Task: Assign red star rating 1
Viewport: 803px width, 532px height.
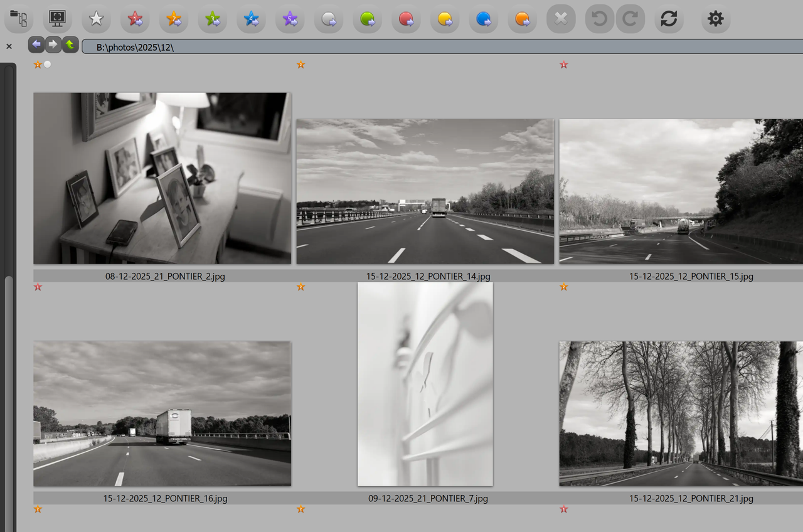Action: (135, 19)
